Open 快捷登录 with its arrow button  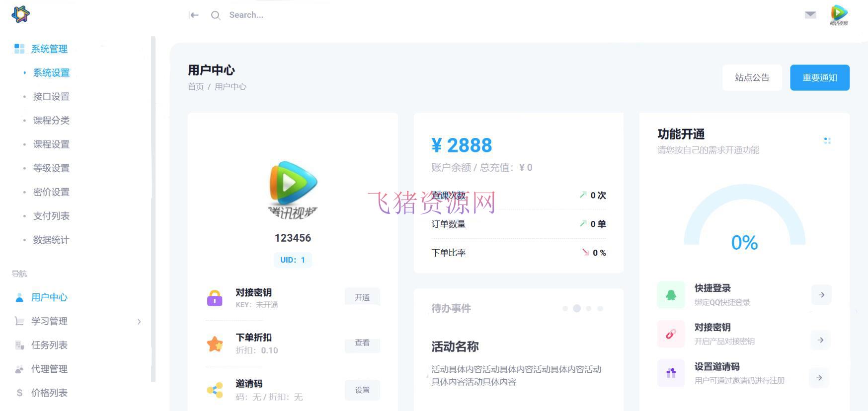pos(821,295)
